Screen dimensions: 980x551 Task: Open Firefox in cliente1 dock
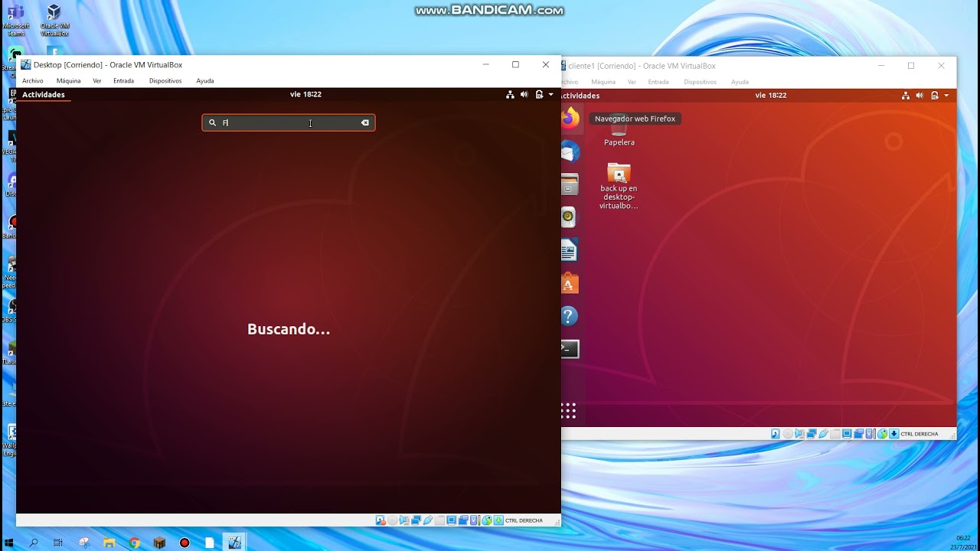(570, 118)
